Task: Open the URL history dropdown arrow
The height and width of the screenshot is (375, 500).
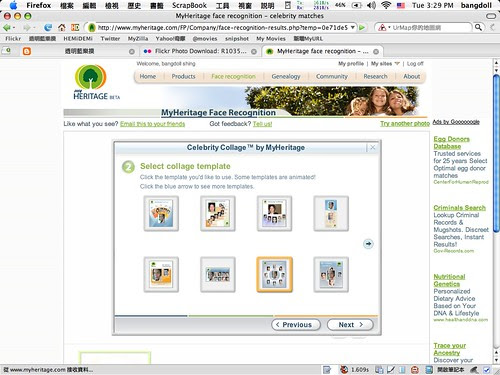Action: pyautogui.click(x=352, y=28)
